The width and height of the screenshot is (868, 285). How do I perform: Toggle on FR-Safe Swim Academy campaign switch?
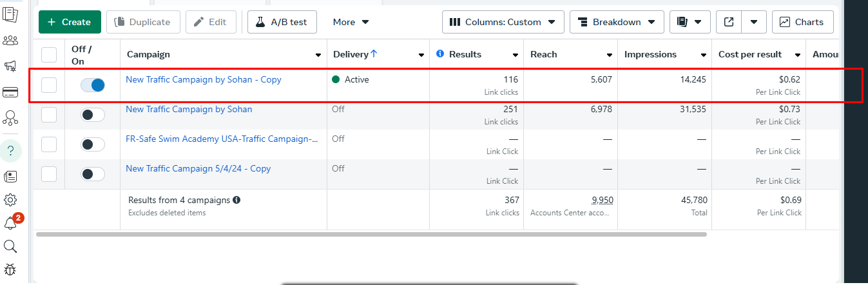(93, 144)
